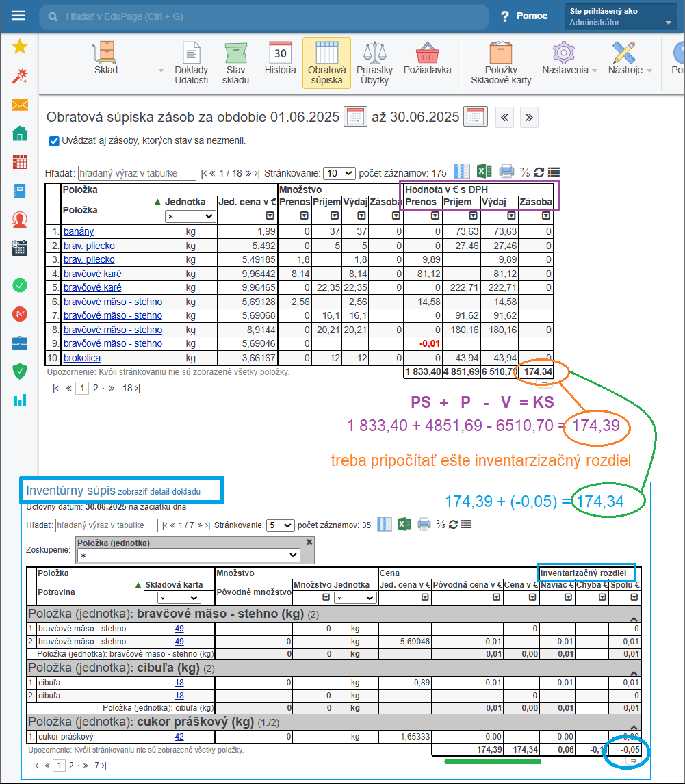Open the Požiadavka section
Viewport: 685px width, 784px height.
coord(428,59)
